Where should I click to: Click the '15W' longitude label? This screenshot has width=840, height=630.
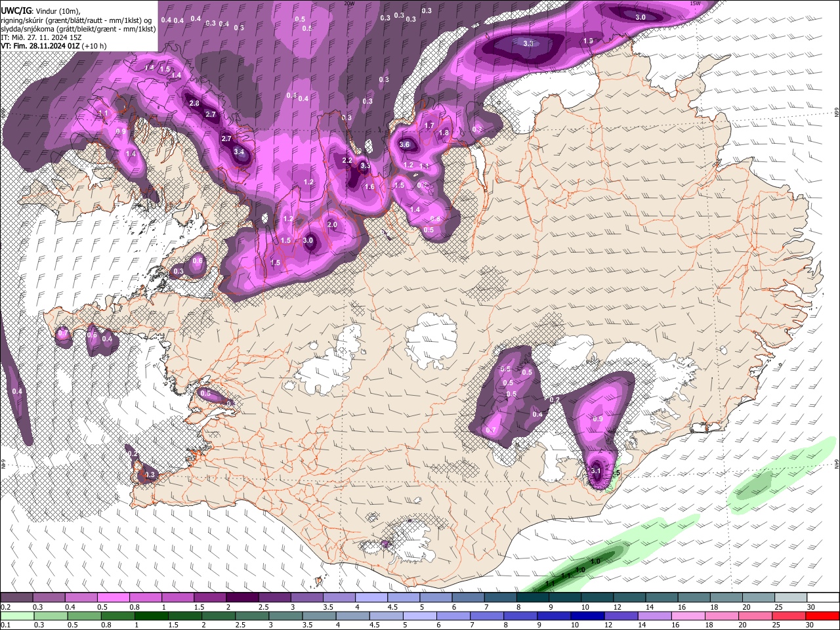click(x=695, y=3)
